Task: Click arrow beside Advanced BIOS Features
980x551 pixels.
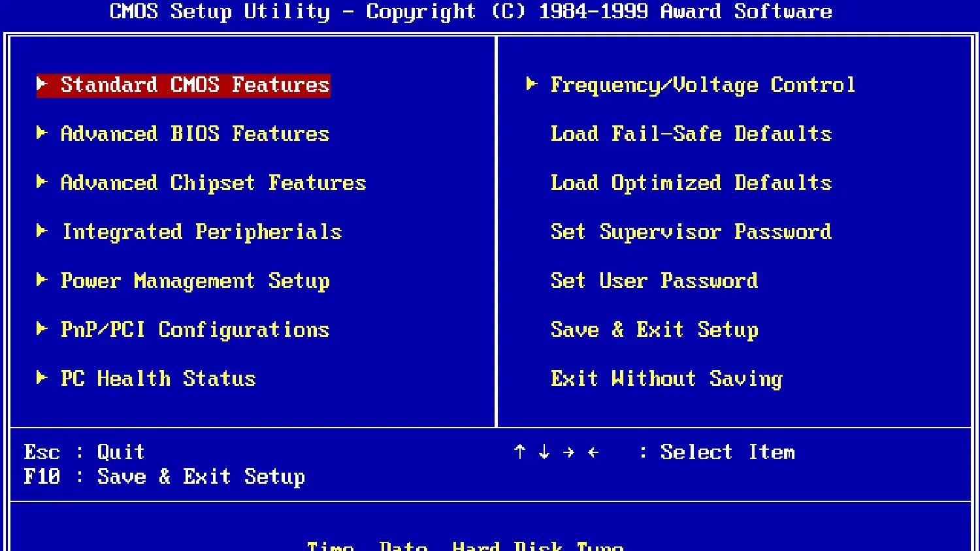Action: [42, 133]
